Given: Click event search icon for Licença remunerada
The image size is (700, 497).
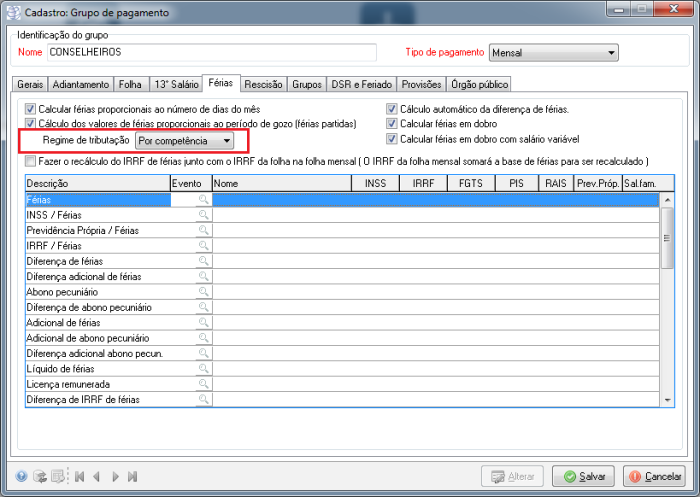Looking at the screenshot, I should click(x=203, y=384).
